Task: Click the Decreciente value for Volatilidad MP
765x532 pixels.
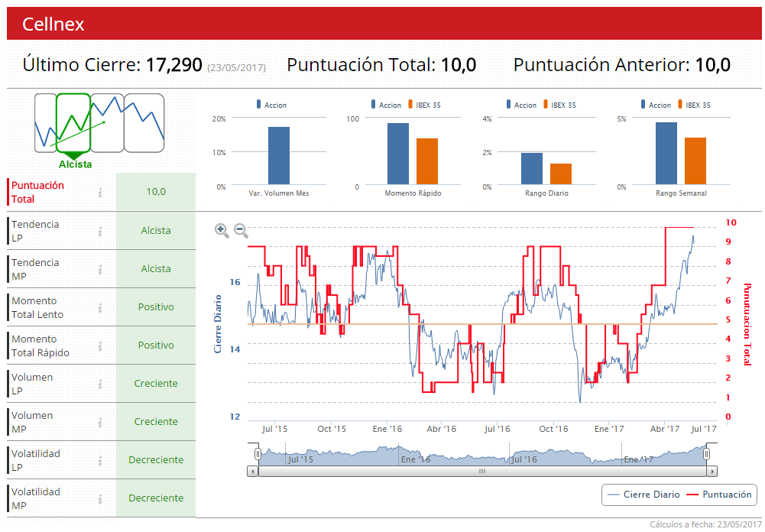Action: (156, 498)
